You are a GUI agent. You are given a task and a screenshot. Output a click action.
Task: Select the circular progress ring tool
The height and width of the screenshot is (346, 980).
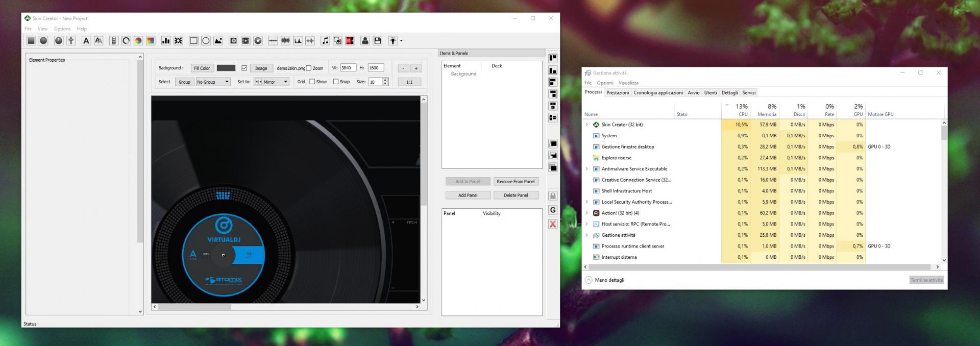pos(126,41)
